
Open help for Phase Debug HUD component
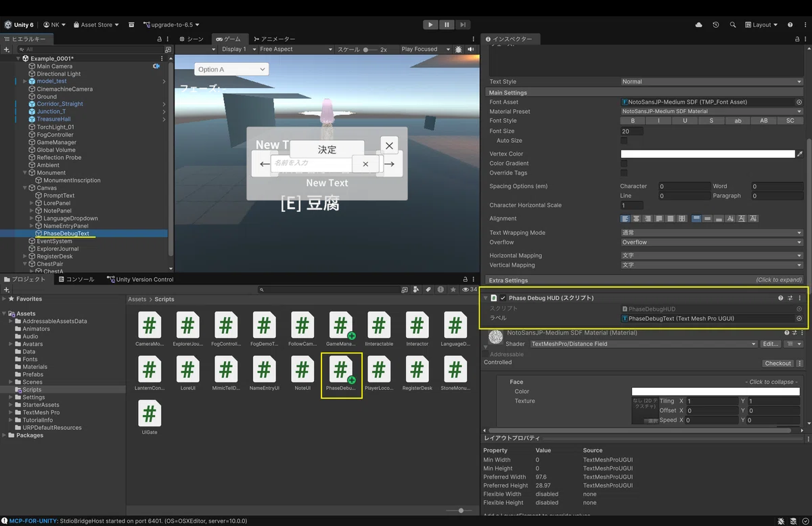(780, 298)
